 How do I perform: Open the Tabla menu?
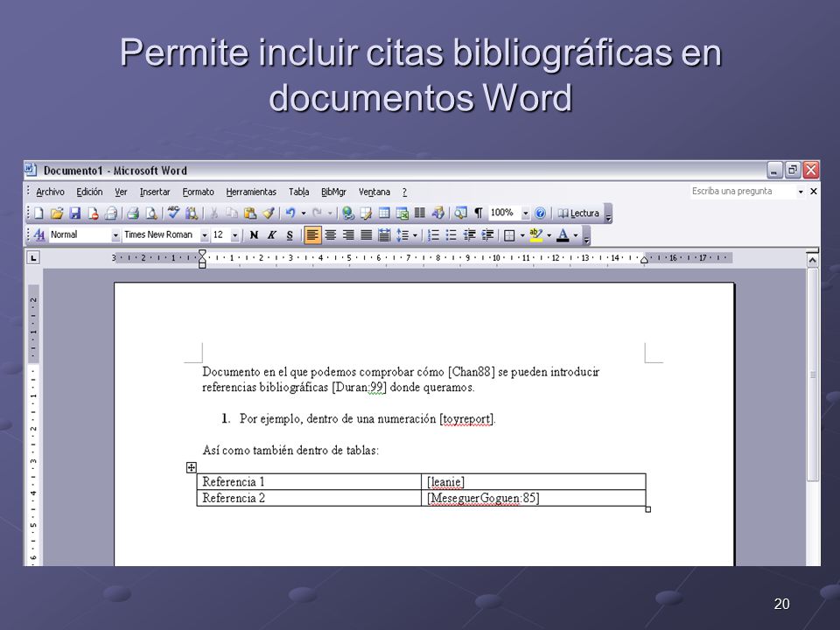click(299, 192)
